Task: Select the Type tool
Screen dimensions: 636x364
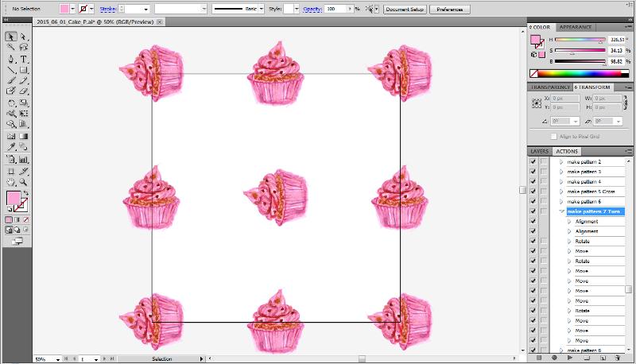Action: tap(24, 59)
